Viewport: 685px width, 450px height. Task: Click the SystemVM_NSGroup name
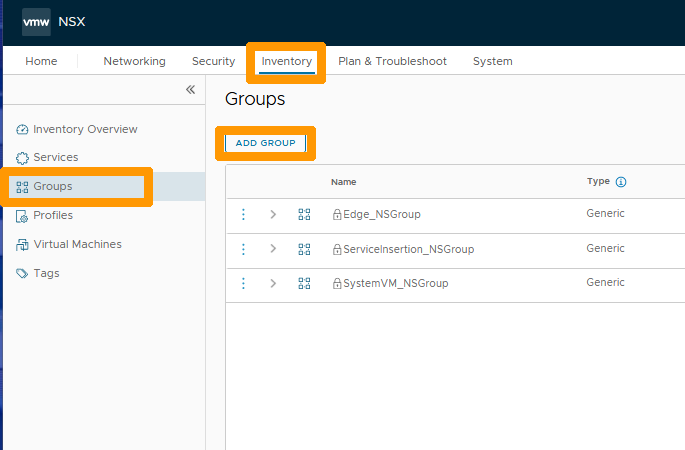tap(396, 283)
